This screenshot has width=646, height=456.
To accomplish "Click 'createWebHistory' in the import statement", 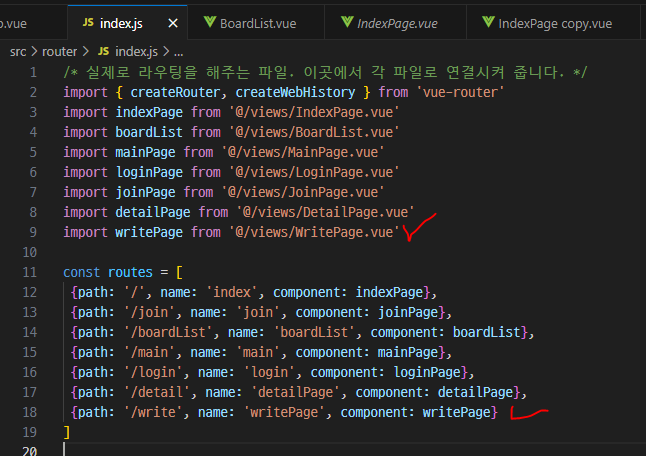I will pyautogui.click(x=295, y=92).
